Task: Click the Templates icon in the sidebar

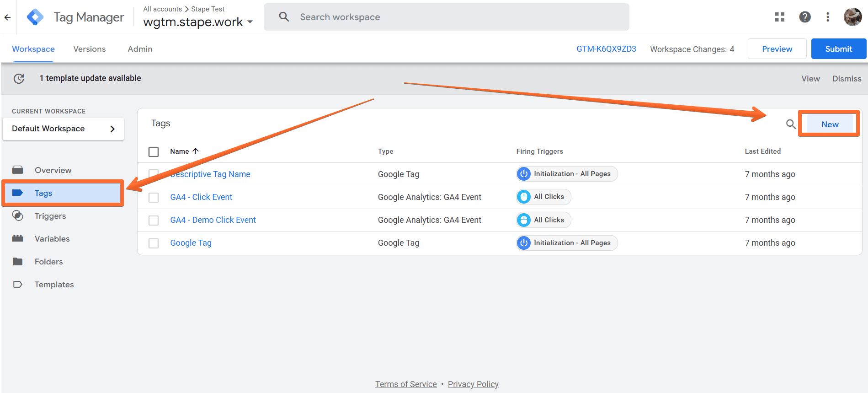Action: [x=18, y=285]
